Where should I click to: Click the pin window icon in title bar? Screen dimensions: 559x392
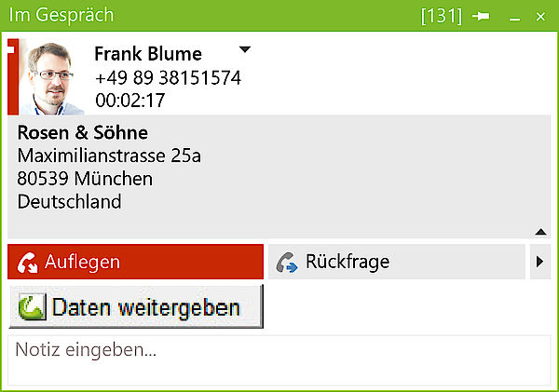(x=481, y=16)
